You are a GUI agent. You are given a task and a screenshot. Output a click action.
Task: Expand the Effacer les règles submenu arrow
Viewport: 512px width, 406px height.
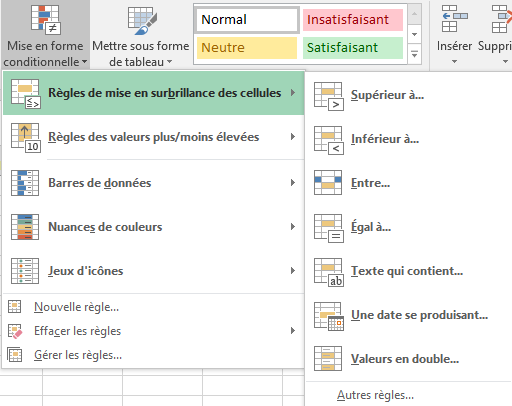[293, 331]
